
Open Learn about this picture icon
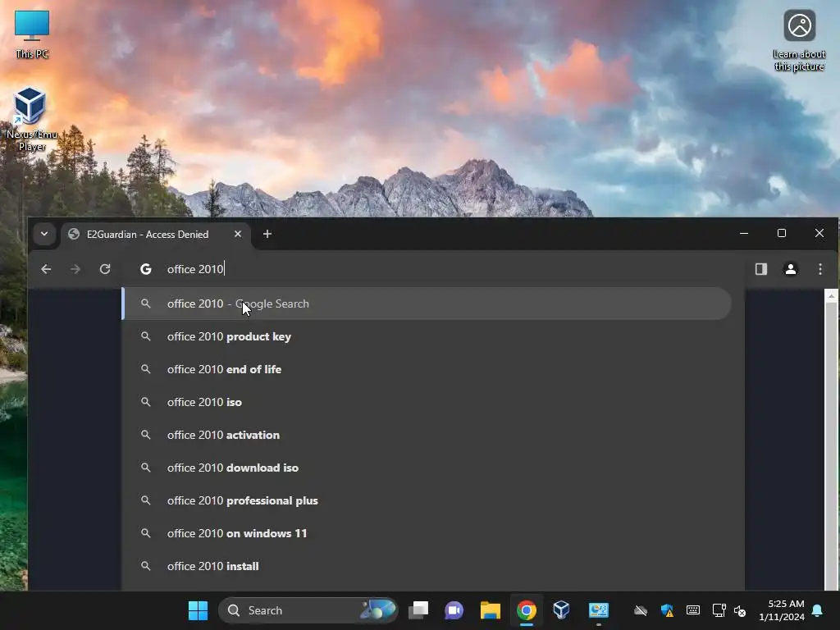point(799,41)
